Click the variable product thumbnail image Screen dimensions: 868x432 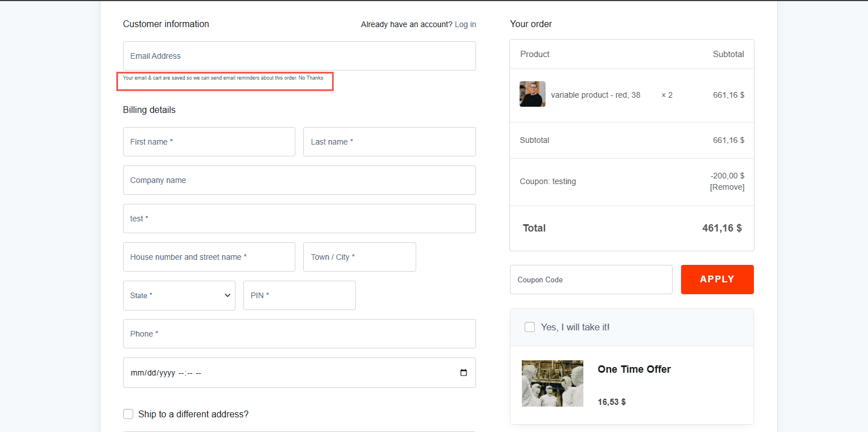click(x=533, y=94)
